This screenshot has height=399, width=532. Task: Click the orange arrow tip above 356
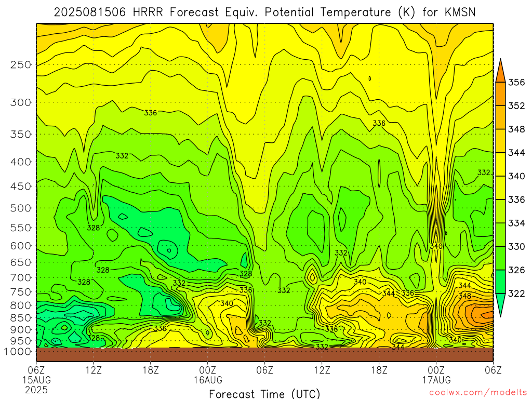(500, 70)
